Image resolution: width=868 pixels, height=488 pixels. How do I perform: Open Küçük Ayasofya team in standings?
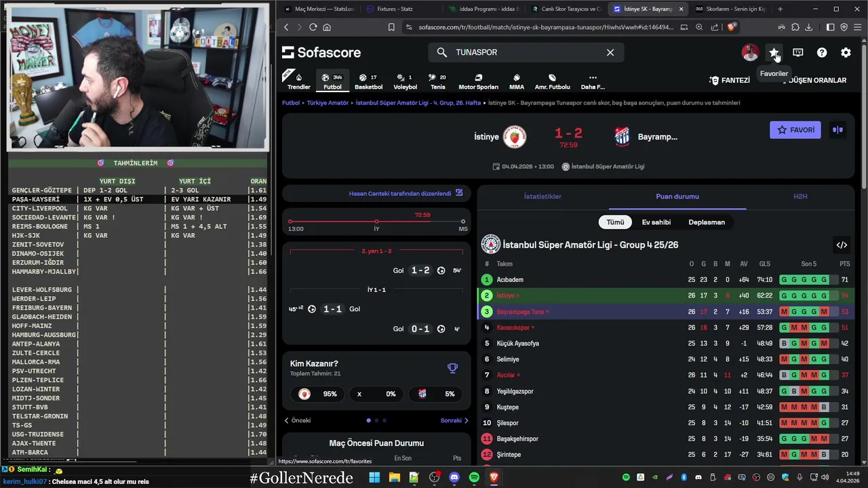[x=518, y=344]
